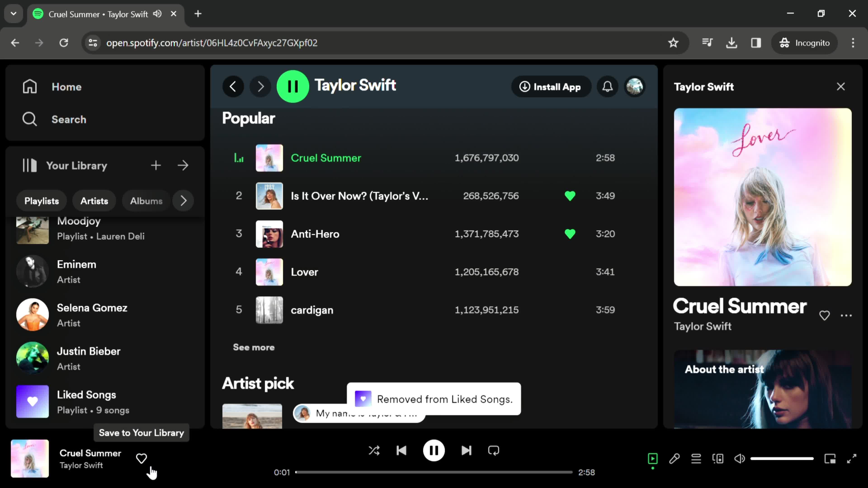Screen dimensions: 868x488
Task: Toggle Now Playing view icon
Action: (x=653, y=458)
